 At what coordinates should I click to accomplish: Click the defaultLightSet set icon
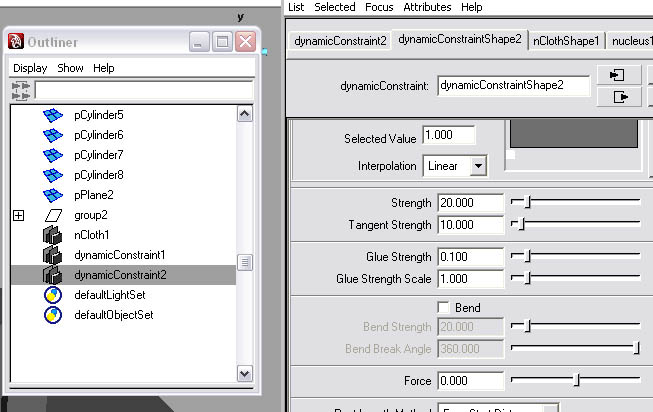tap(53, 295)
